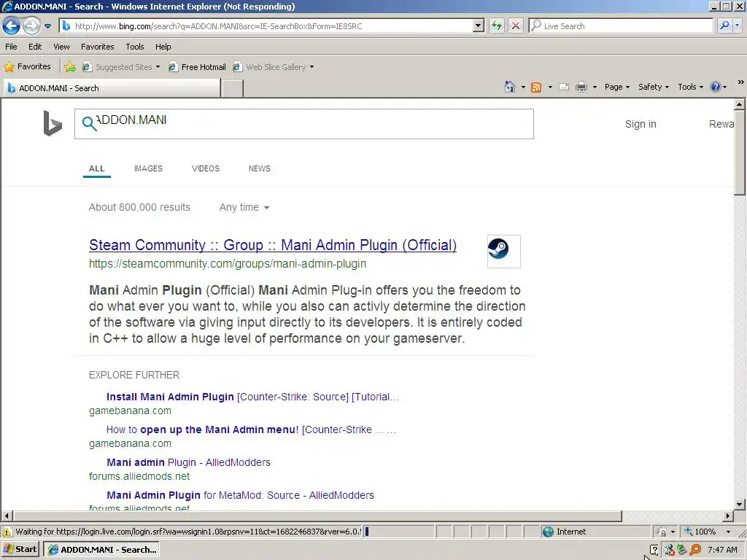Open Install Mani Admin Plugin tutorial link
This screenshot has height=560, width=747.
tap(252, 397)
